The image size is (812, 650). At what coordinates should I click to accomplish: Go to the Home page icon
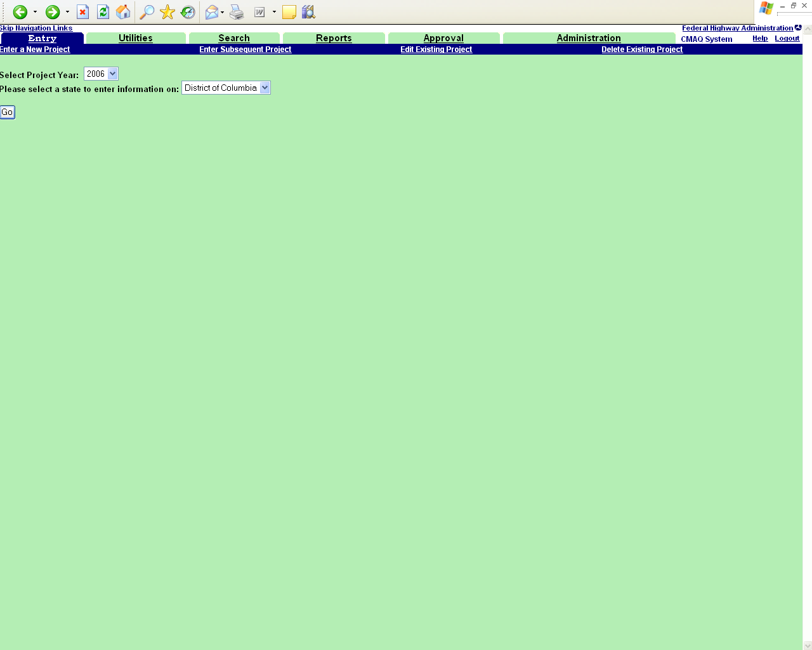(x=123, y=12)
